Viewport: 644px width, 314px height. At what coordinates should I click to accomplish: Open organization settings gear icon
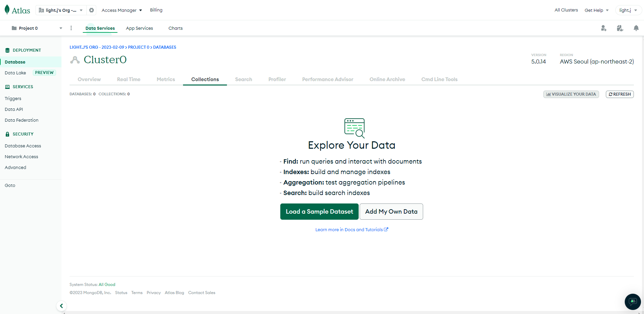92,10
